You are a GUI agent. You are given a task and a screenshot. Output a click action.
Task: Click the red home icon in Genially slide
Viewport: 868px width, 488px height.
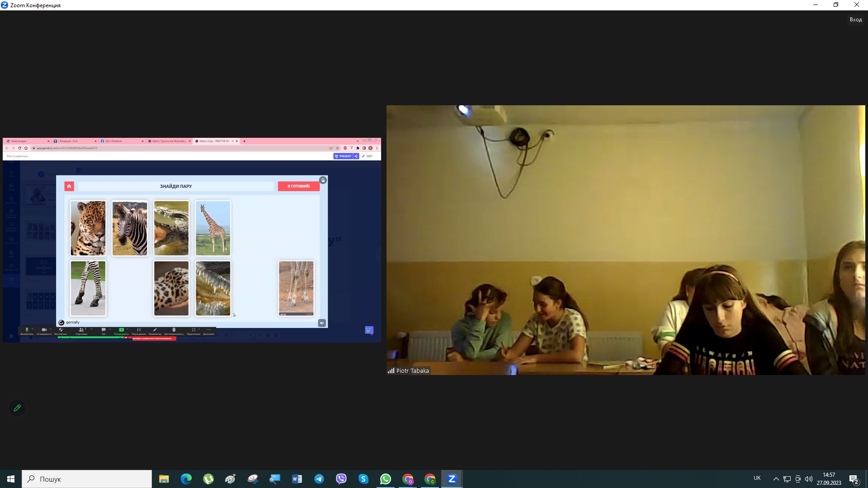pyautogui.click(x=69, y=186)
